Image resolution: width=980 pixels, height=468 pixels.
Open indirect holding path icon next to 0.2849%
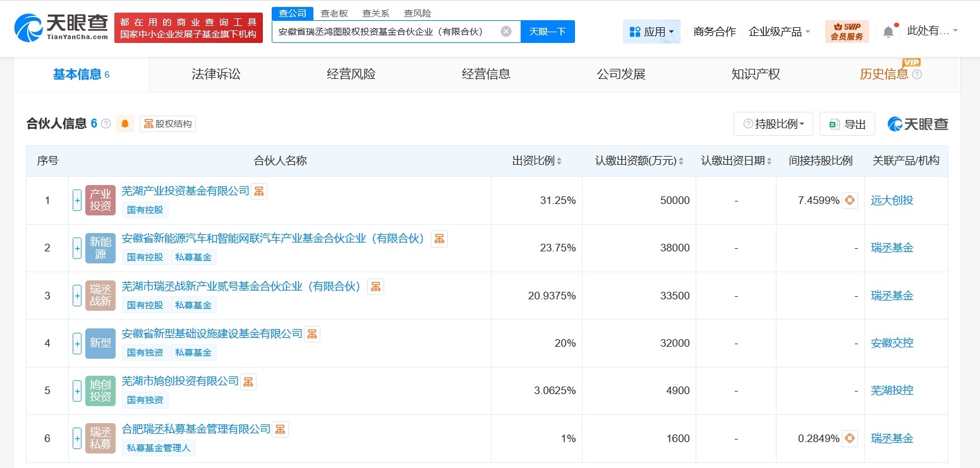point(850,438)
